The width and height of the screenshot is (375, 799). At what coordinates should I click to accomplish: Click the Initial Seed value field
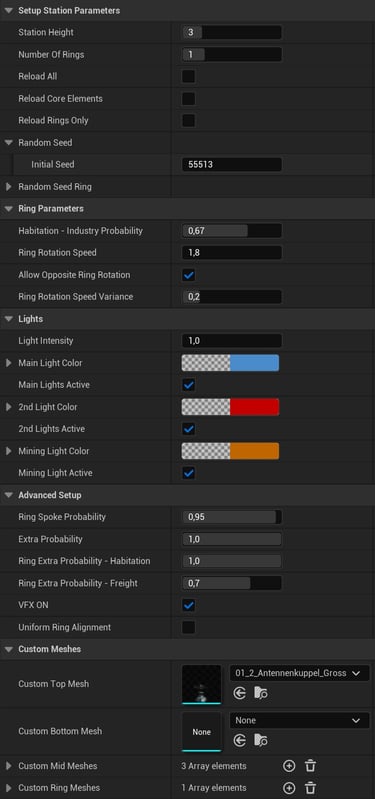(231, 165)
